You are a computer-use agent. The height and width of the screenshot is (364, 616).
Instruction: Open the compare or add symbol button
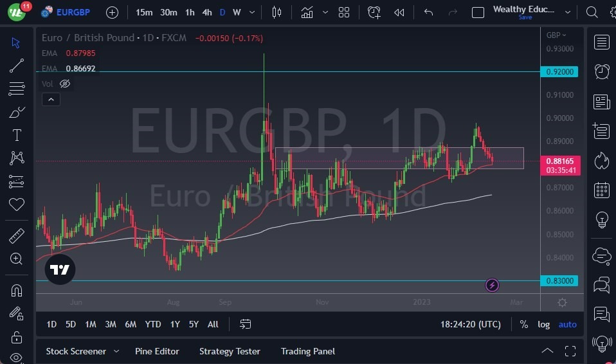coord(112,13)
